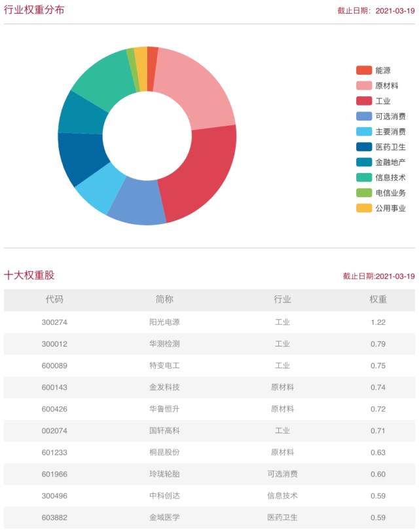
Task: Click stock code 600089
Action: (54, 366)
